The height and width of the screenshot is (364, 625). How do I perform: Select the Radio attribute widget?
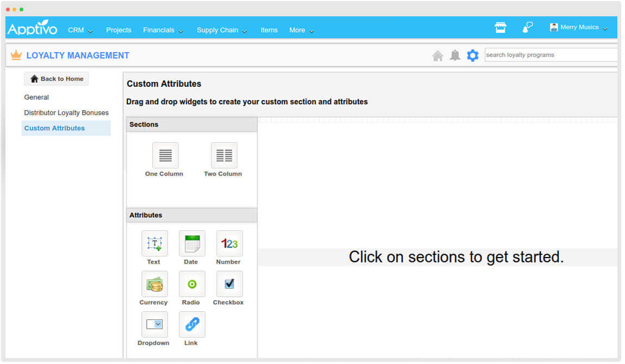tap(192, 284)
